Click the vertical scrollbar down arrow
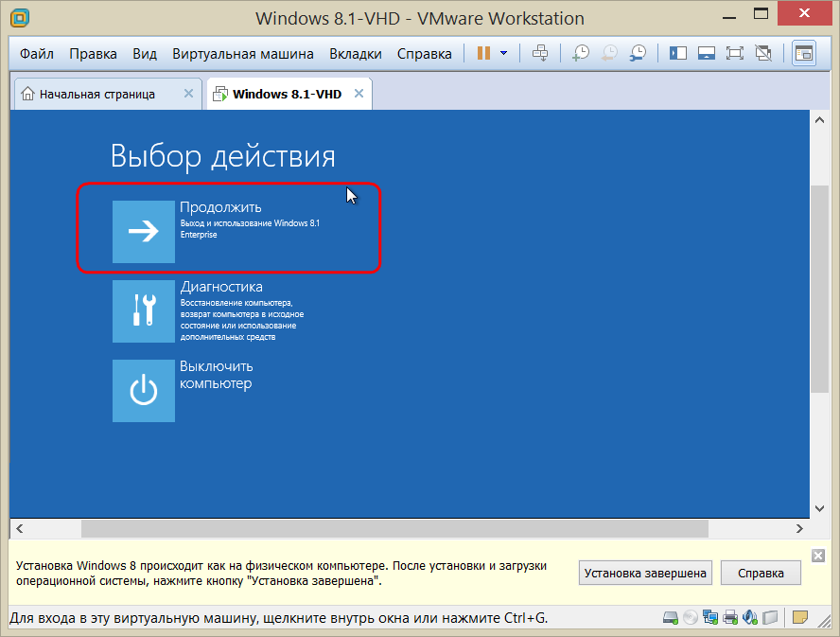Image resolution: width=840 pixels, height=637 pixels. tap(819, 508)
